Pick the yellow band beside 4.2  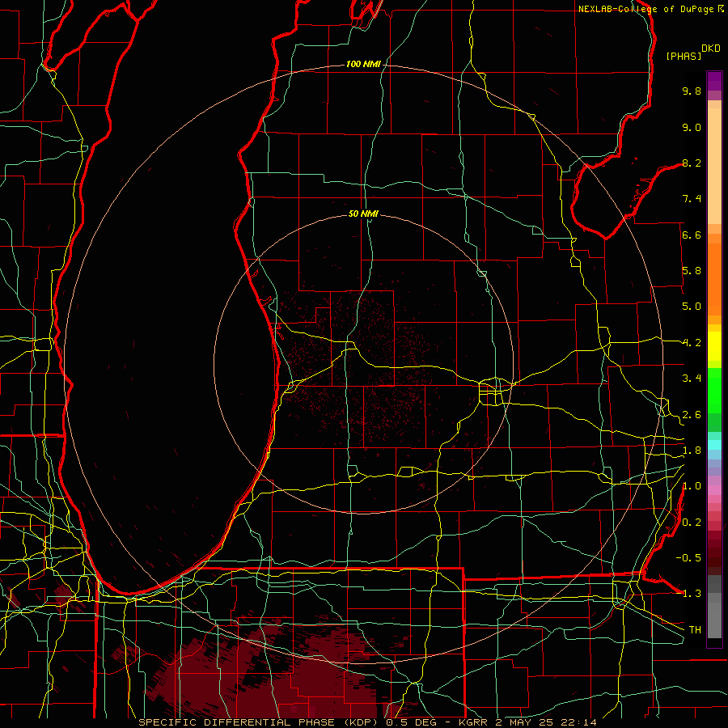pyautogui.click(x=714, y=346)
